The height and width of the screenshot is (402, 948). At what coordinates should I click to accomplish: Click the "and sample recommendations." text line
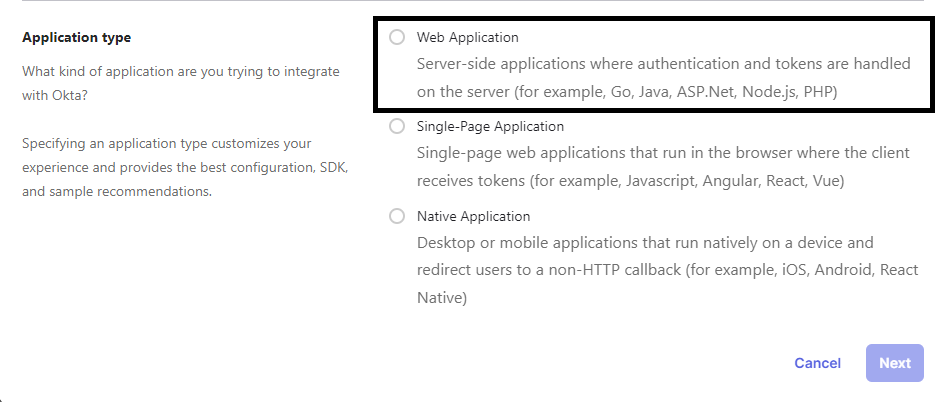point(117,192)
